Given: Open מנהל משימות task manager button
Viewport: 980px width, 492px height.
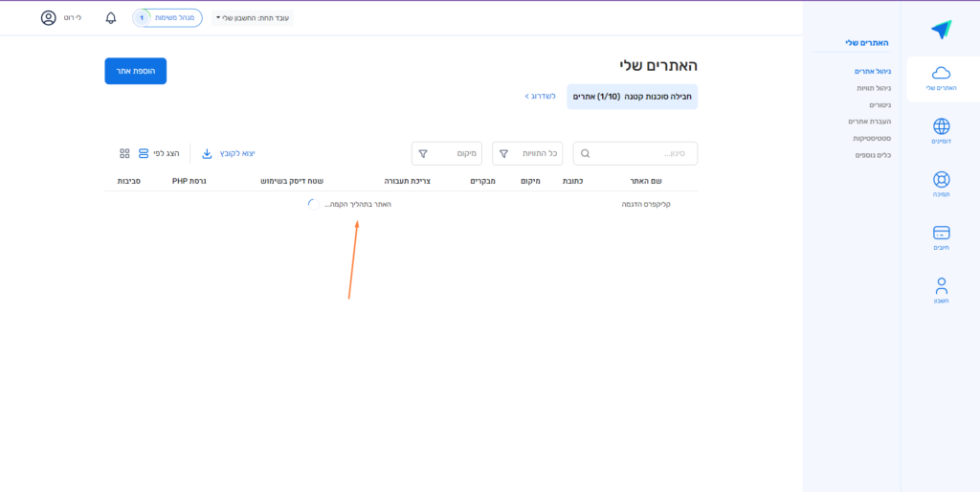Looking at the screenshot, I should tap(167, 17).
